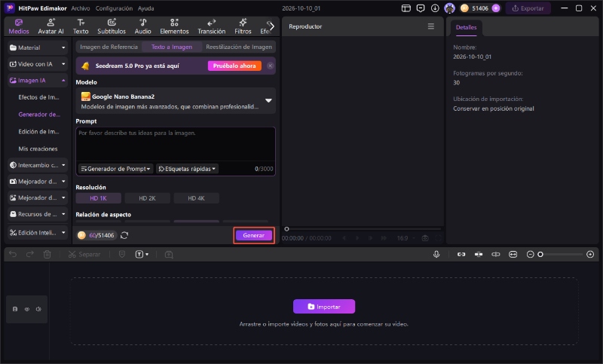
Task: Collapse the Imagen IA section
Action: (37, 81)
